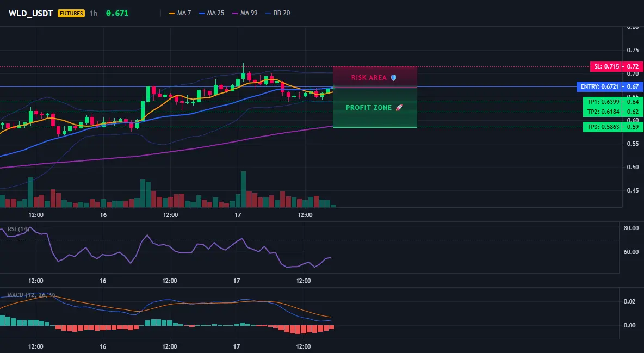644x353 pixels.
Task: Click the 80.00 level on RSI scale
Action: (631, 228)
